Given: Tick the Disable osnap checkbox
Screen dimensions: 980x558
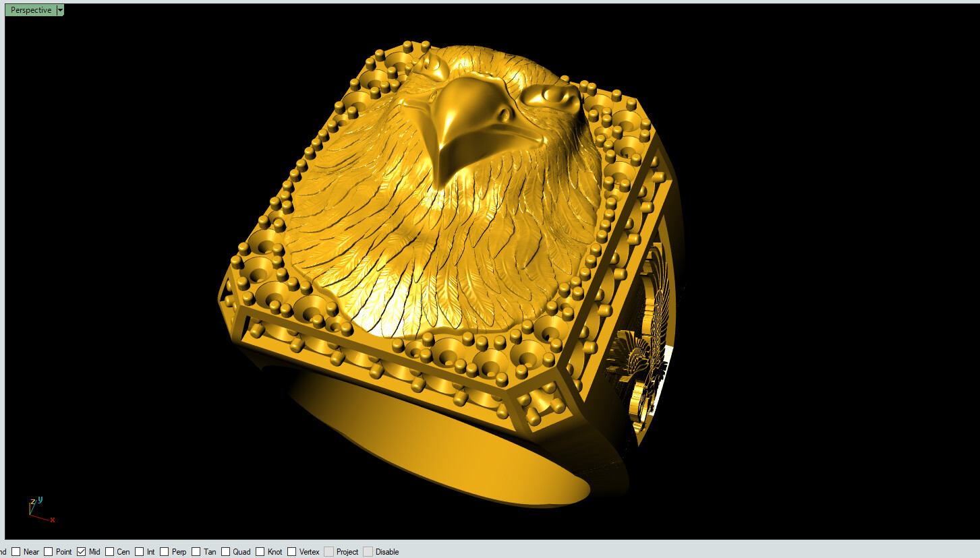Looking at the screenshot, I should (x=368, y=551).
